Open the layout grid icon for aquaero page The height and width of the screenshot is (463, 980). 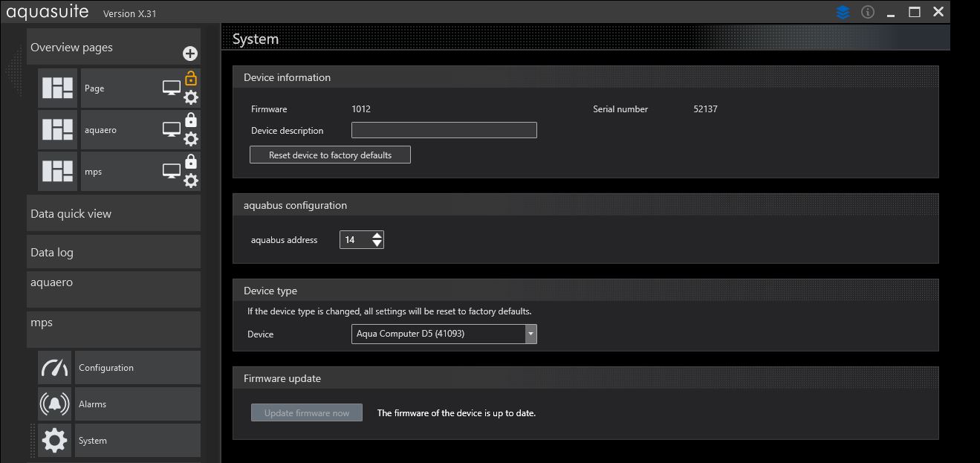tap(57, 130)
